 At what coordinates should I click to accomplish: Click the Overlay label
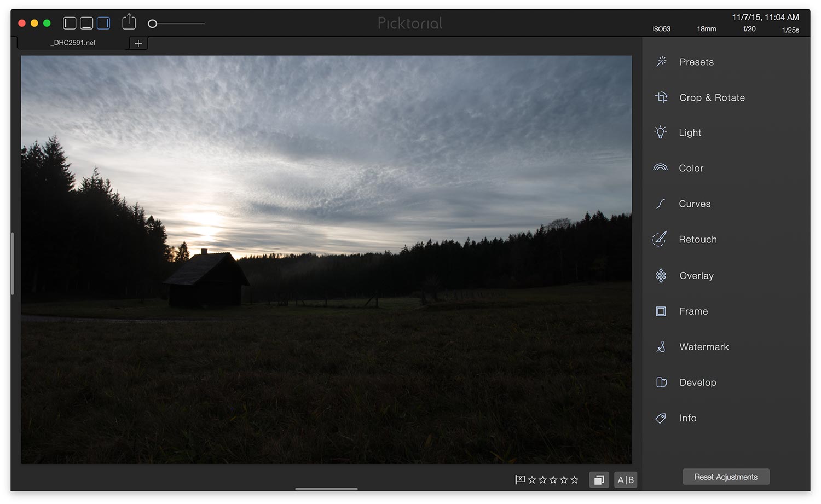pos(696,275)
